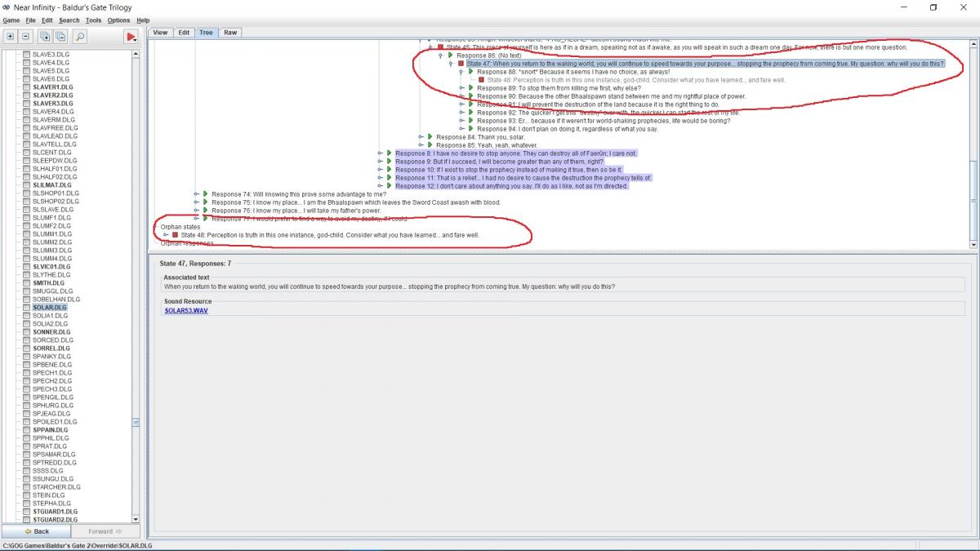Click the Back navigation button
Screen dimensions: 980x551
pyautogui.click(x=37, y=531)
